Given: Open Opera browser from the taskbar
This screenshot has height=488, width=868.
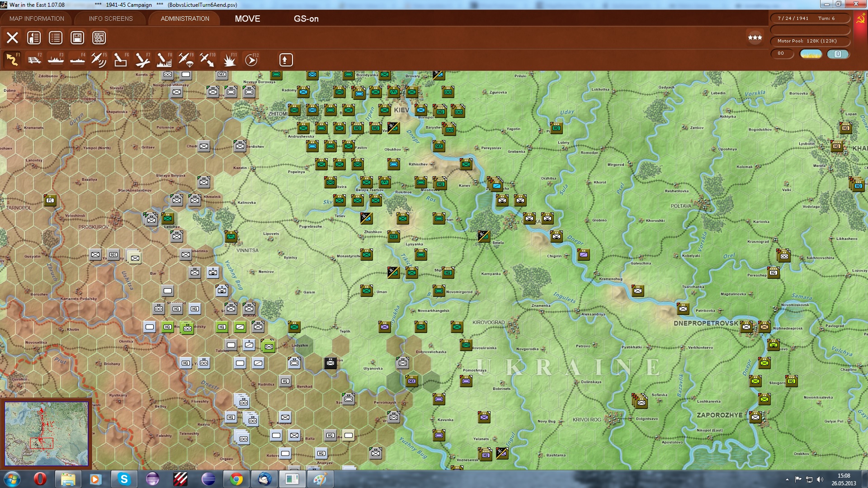Looking at the screenshot, I should (40, 479).
